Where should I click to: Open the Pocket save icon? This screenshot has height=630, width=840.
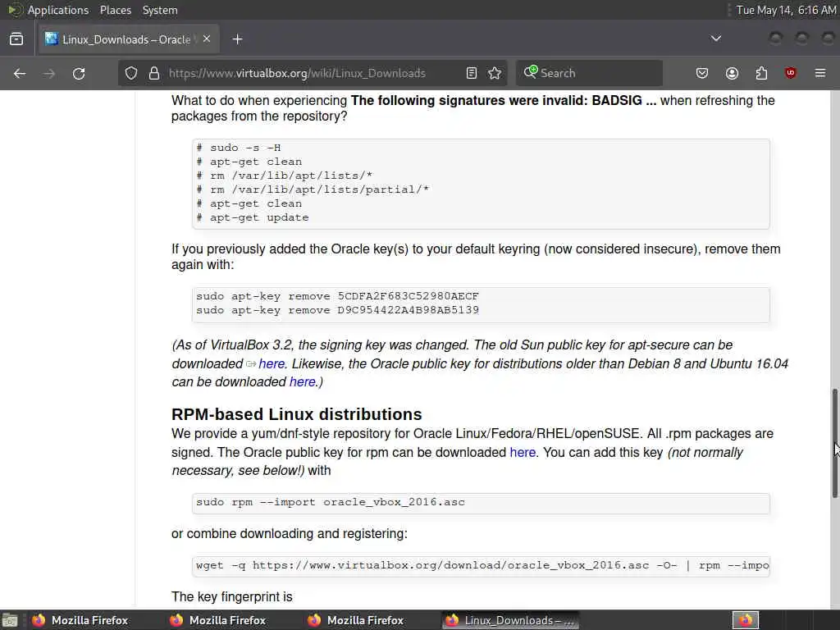click(x=702, y=73)
